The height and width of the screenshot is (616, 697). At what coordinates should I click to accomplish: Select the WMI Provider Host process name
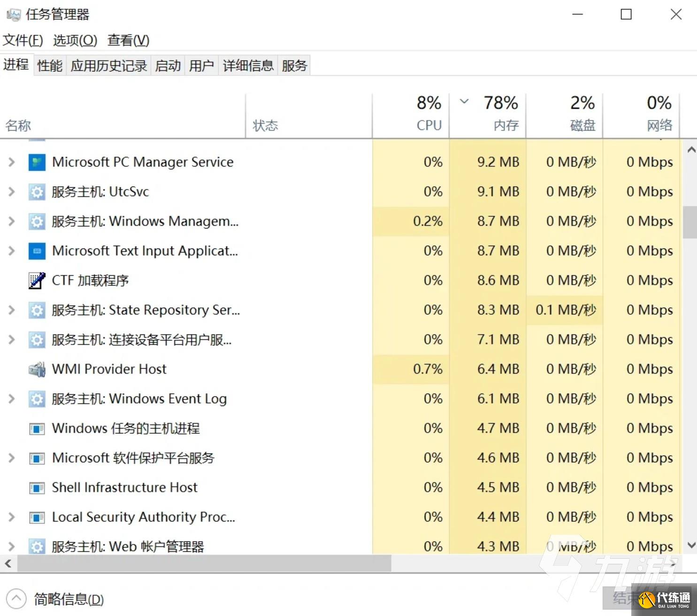click(109, 370)
